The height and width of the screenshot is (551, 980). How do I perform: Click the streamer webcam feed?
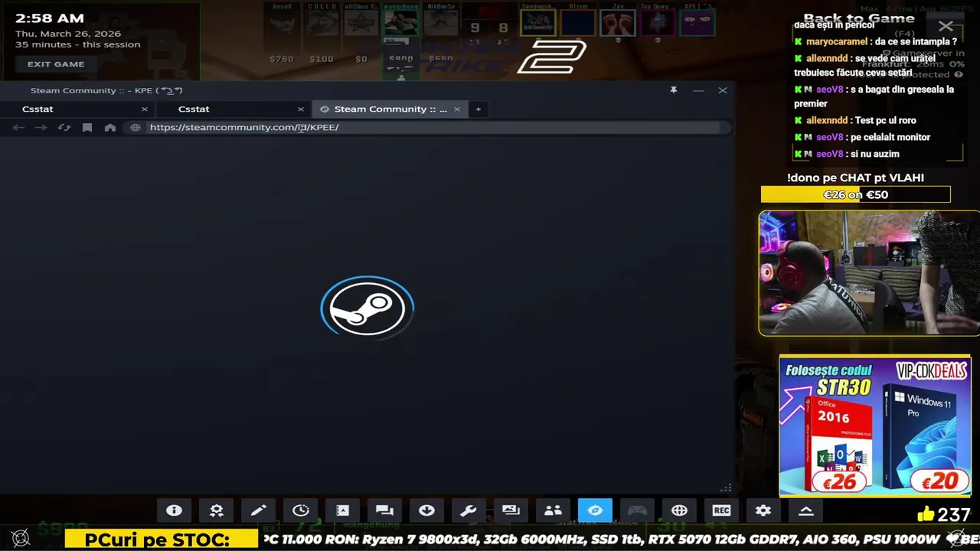[869, 273]
